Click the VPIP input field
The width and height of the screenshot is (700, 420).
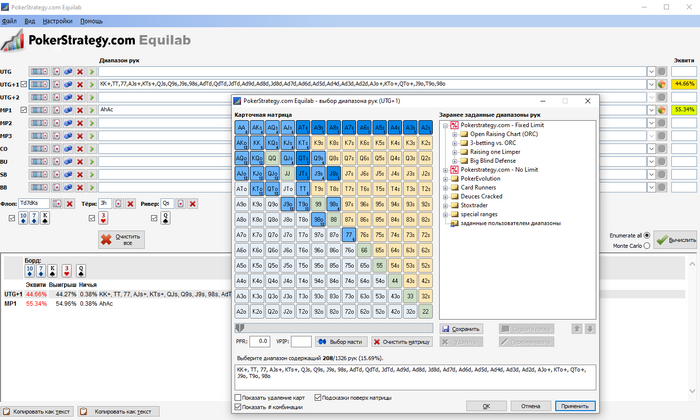click(301, 342)
